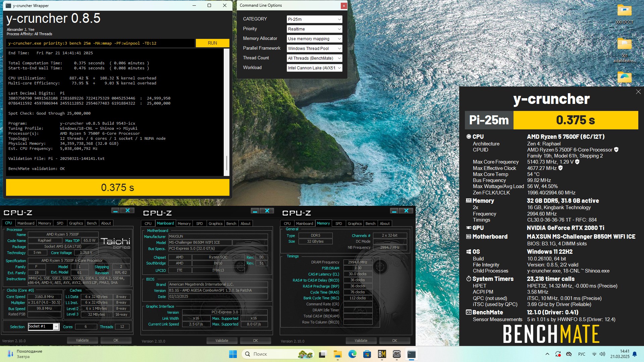This screenshot has height=362, width=644.
Task: Minimize the second CPU-Z Mainboard window
Action: point(255,211)
